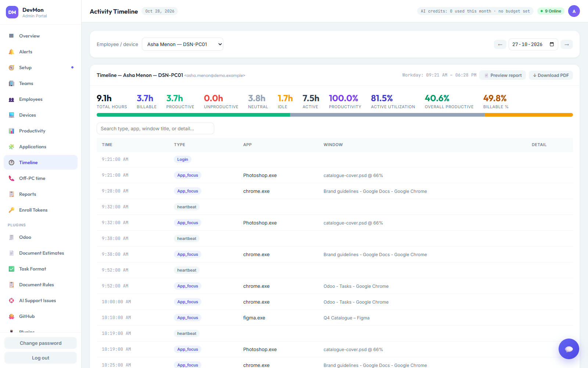Viewport: 588px width, 368px height.
Task: Open the AI Support Issues lifebuoy icon
Action: (11, 300)
